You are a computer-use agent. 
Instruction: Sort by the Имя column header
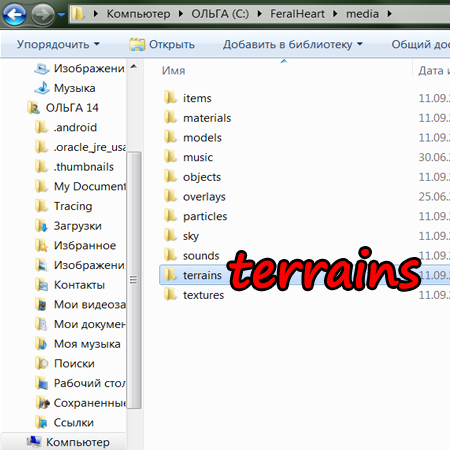click(174, 71)
